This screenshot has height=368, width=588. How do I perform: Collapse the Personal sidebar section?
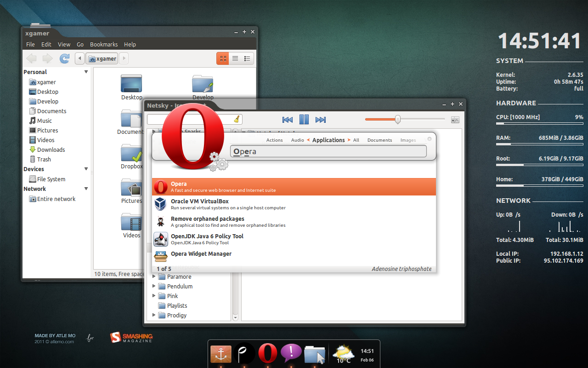pos(86,72)
